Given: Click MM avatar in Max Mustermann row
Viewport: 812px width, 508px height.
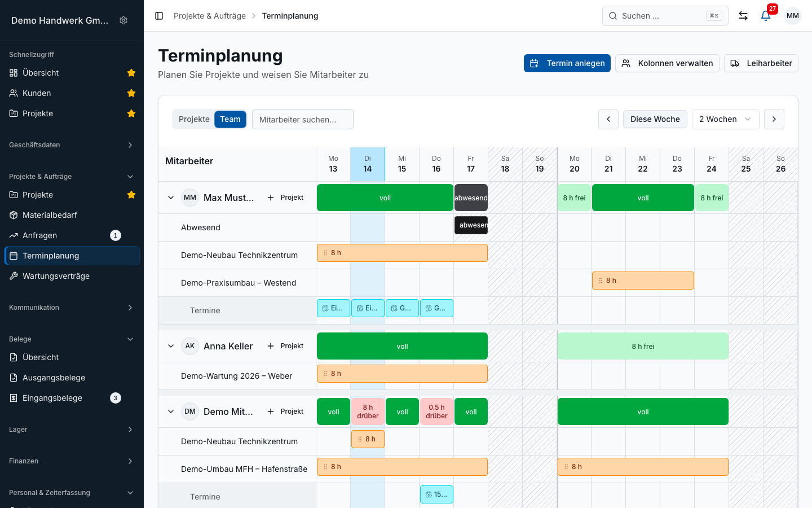Looking at the screenshot, I should (x=190, y=198).
